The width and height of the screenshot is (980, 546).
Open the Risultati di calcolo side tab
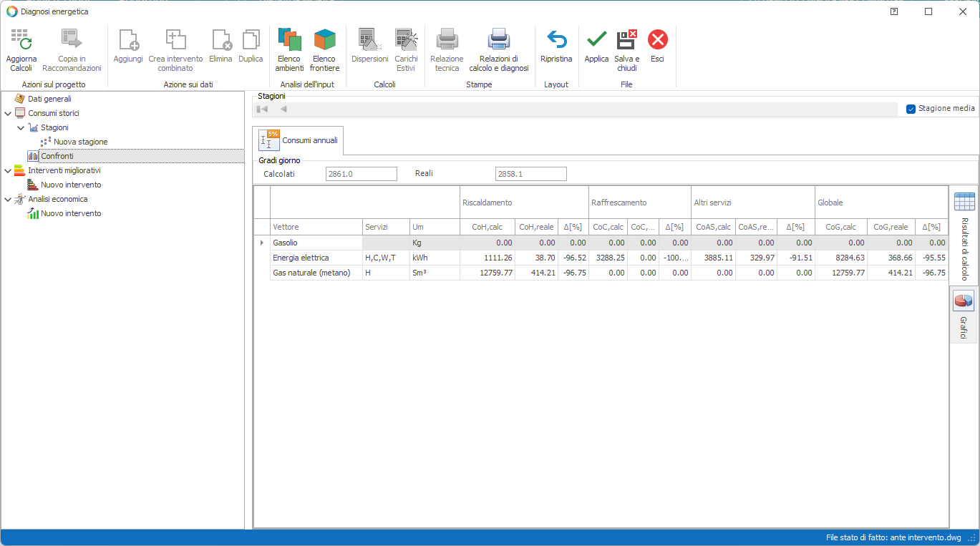[x=964, y=235]
